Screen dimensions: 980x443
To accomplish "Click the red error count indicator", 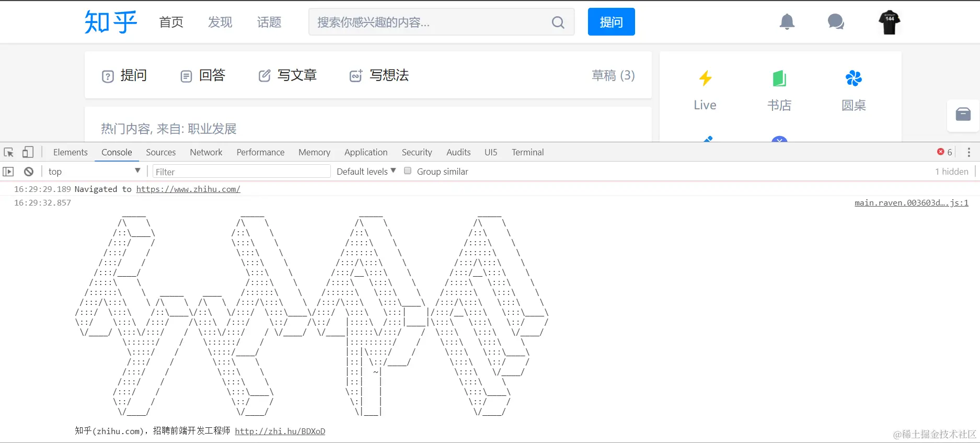I will click(x=944, y=152).
